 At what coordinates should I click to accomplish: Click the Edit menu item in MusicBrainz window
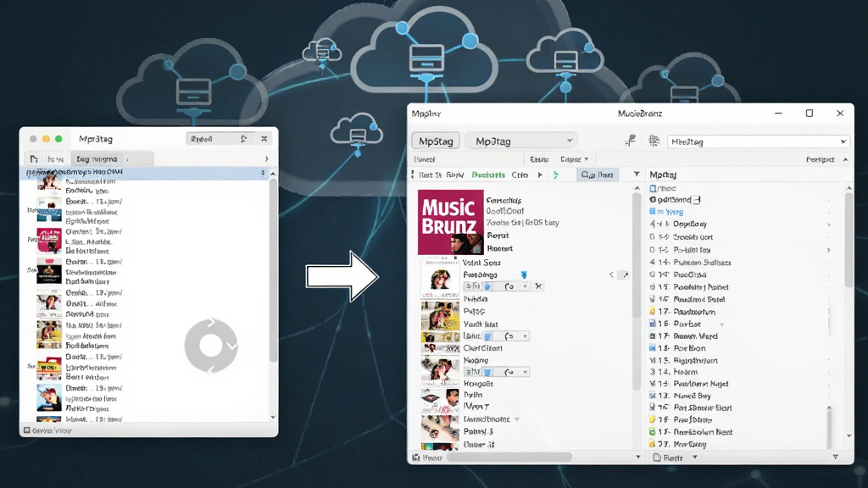click(x=538, y=159)
